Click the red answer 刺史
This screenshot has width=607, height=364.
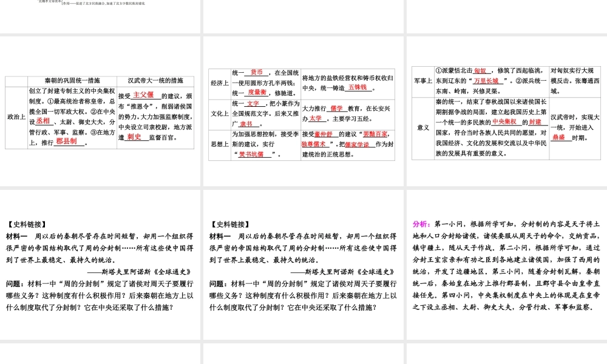click(134, 137)
